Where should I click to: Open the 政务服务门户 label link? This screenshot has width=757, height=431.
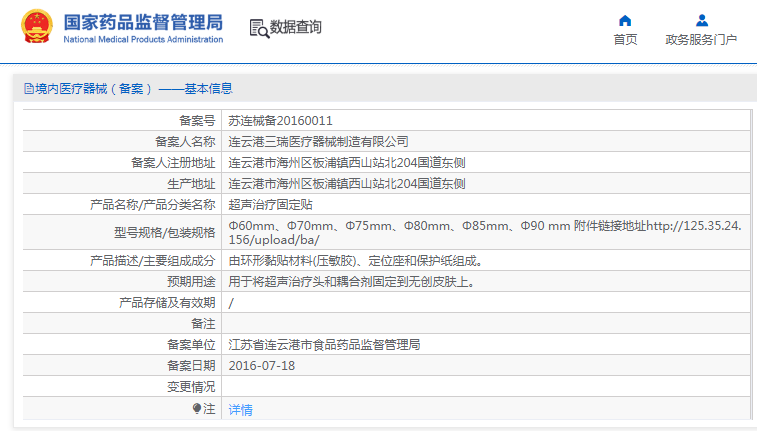pos(701,40)
